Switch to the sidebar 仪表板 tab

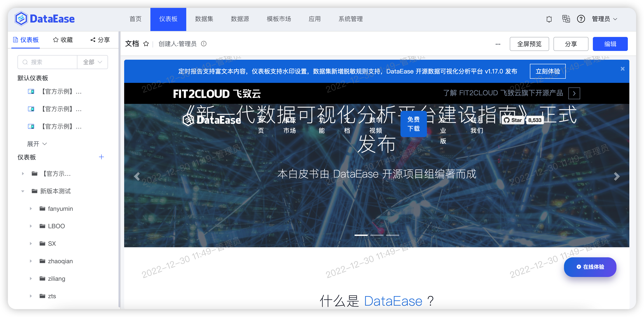pyautogui.click(x=26, y=40)
